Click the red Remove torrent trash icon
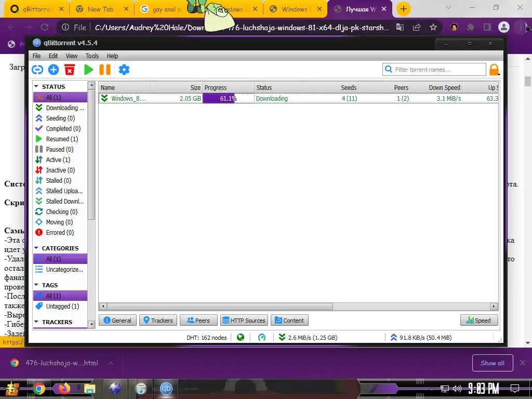The image size is (532, 399). pyautogui.click(x=70, y=70)
